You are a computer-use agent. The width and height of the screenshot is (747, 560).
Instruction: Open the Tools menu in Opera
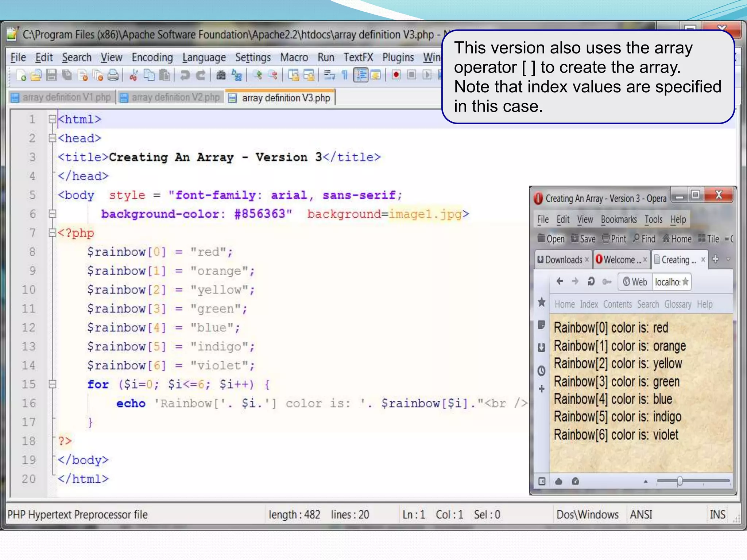tap(653, 219)
